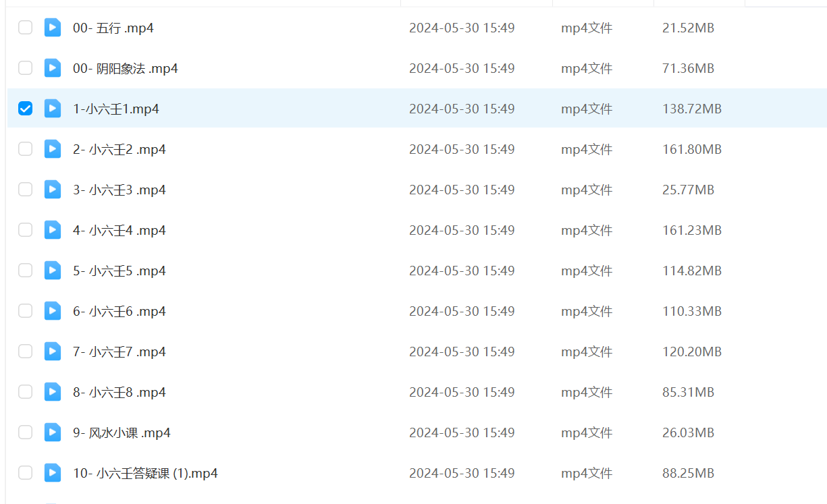Click the video icon next to 3- 小六壬3 .mp4
The height and width of the screenshot is (504, 827).
coord(53,190)
